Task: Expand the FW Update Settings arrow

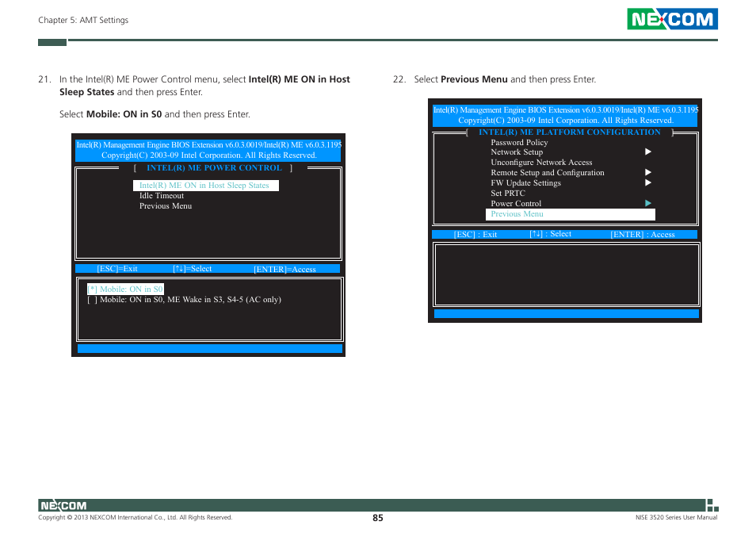Action: click(x=648, y=182)
